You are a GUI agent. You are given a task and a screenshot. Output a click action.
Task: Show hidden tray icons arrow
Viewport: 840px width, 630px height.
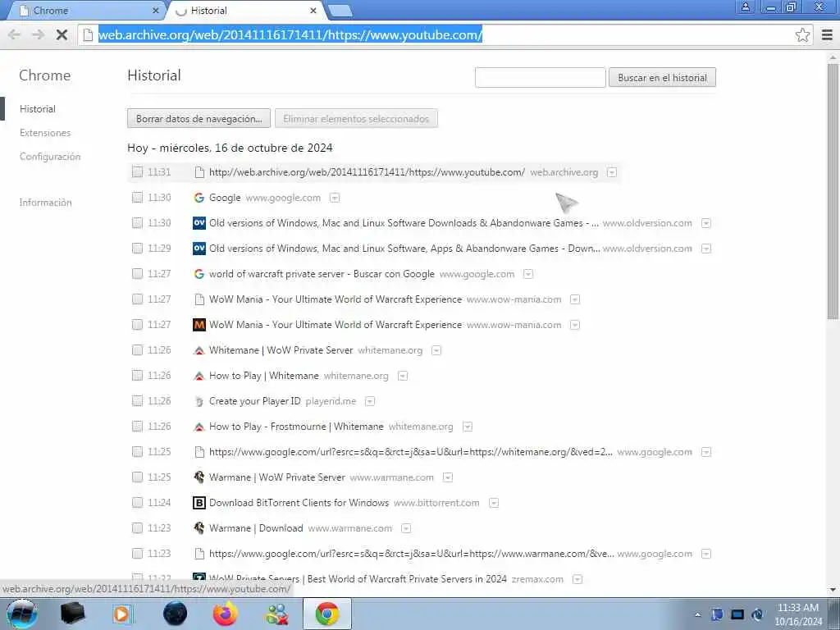697,614
